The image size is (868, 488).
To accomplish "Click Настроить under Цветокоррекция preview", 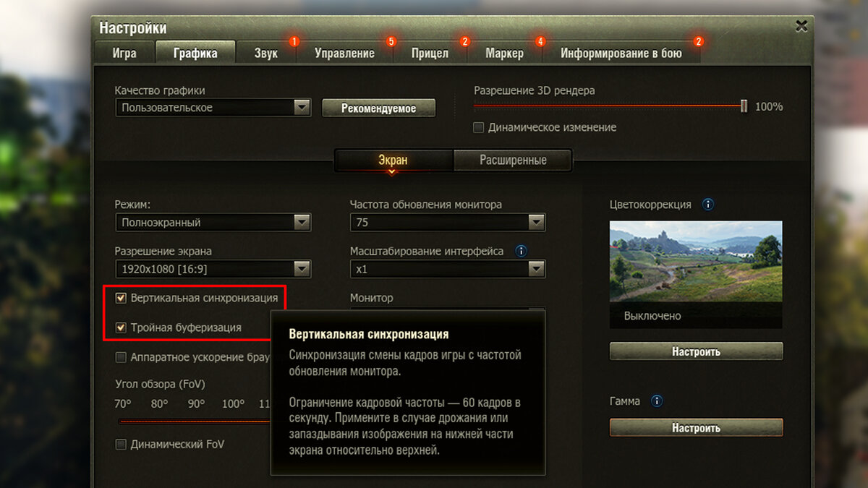I will coord(696,352).
